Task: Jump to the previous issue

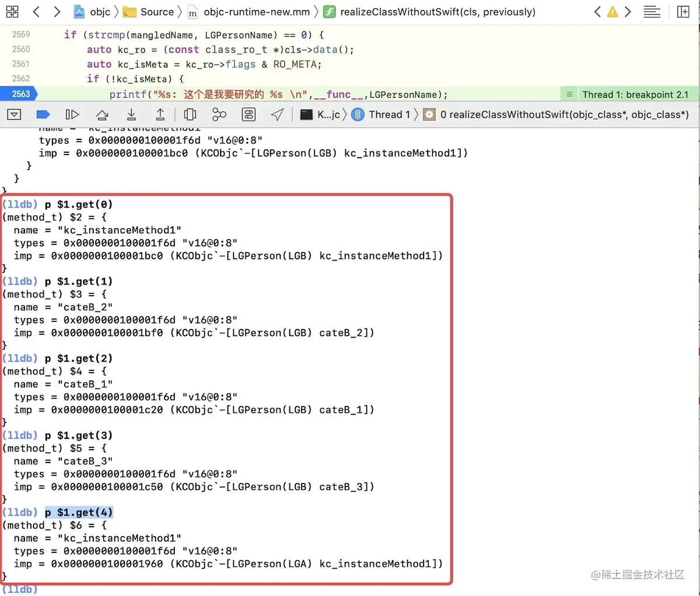Action: coord(597,12)
